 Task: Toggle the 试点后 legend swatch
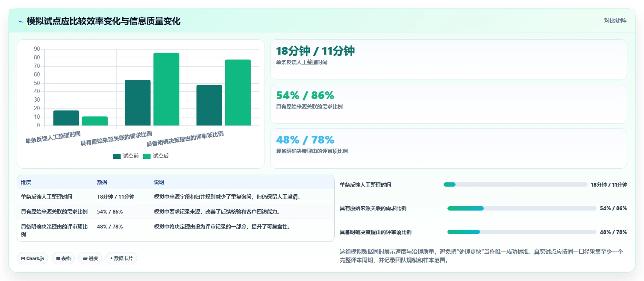147,156
